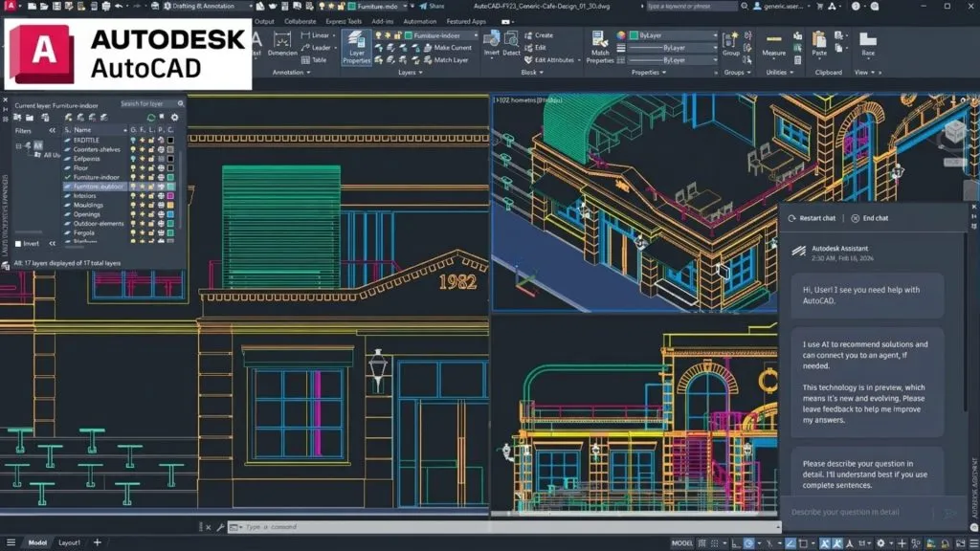Click the Match Properties tool
The width and height of the screenshot is (980, 551).
pos(599,48)
